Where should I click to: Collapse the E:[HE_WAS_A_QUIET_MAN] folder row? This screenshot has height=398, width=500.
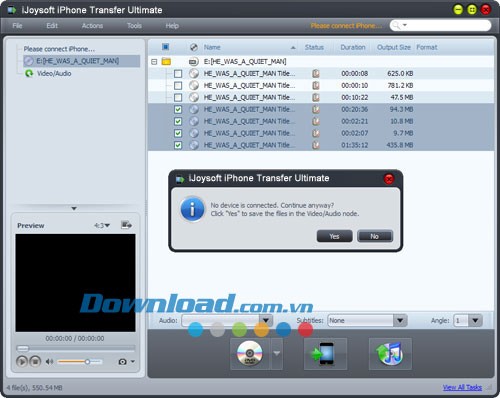pos(154,62)
